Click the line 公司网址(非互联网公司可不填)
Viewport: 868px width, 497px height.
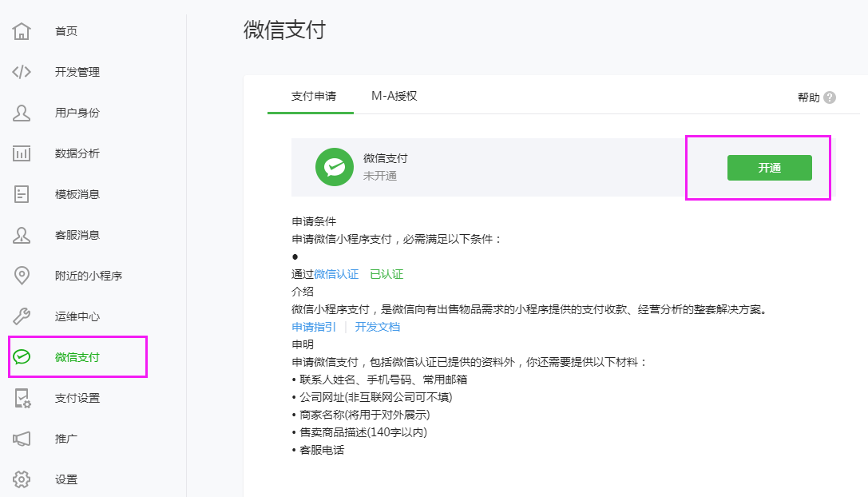click(376, 397)
